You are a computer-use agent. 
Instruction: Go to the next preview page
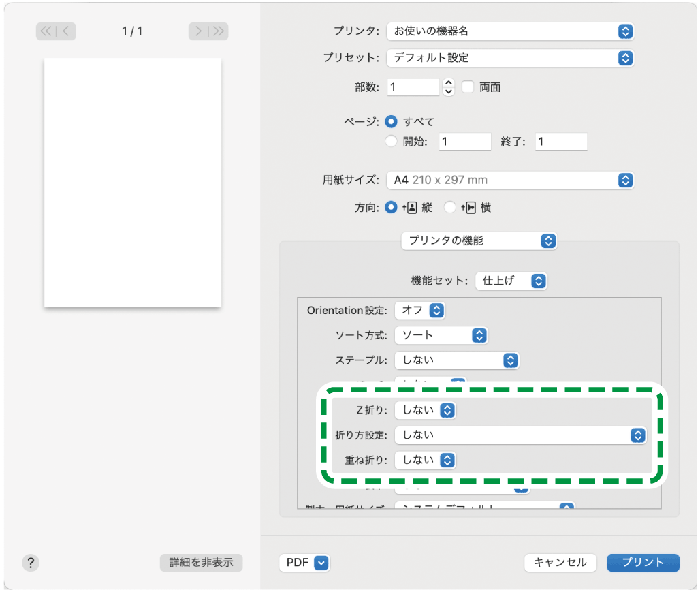(x=198, y=31)
